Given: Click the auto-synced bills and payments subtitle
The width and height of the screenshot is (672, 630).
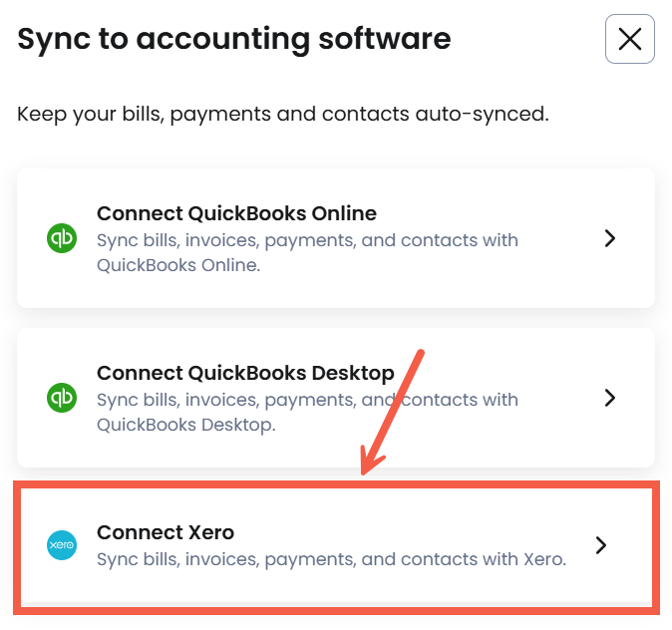Looking at the screenshot, I should pos(283,114).
